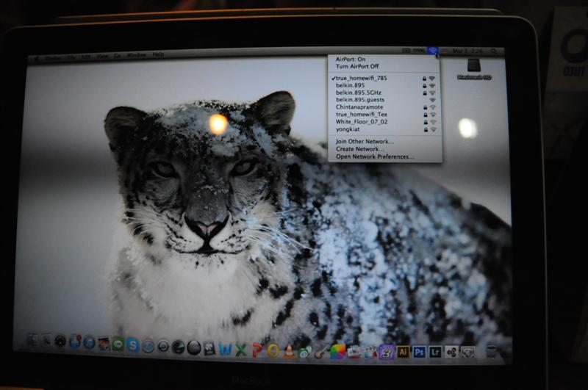The width and height of the screenshot is (588, 390).
Task: Launch Microsoft PowerPoint from the Dock
Action: click(257, 350)
